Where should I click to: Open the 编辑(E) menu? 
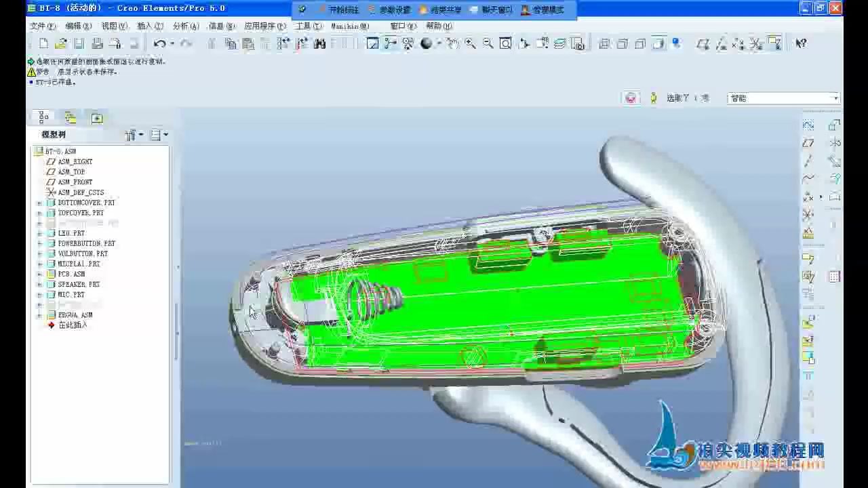coord(79,26)
